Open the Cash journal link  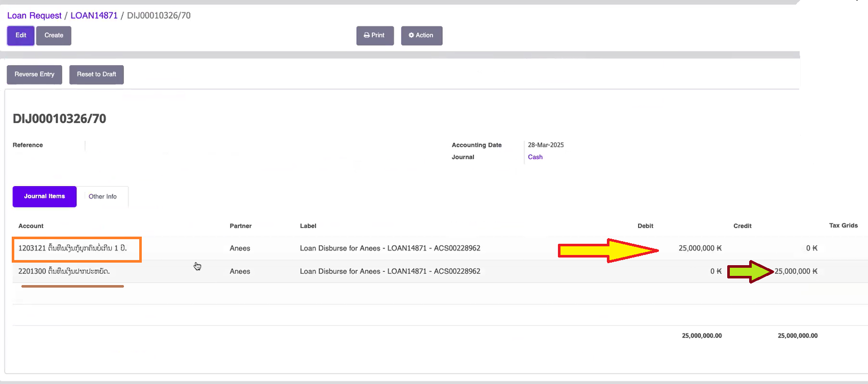pos(535,157)
